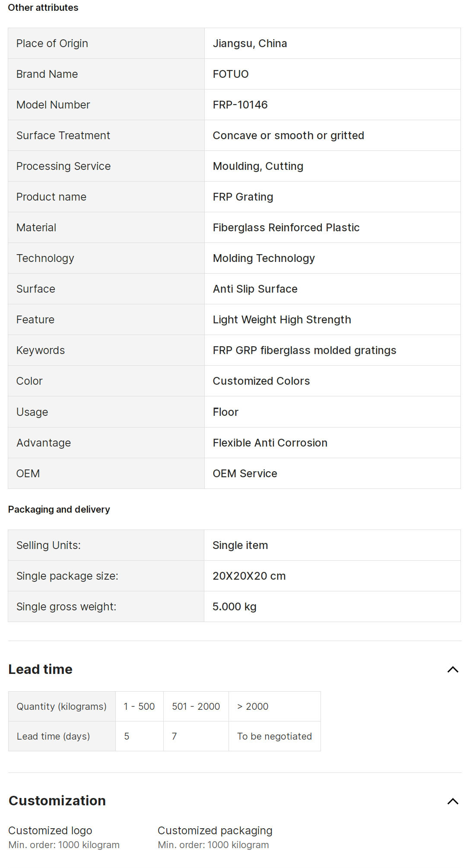Click the Customized logo option
The width and height of the screenshot is (470, 868).
tap(50, 831)
